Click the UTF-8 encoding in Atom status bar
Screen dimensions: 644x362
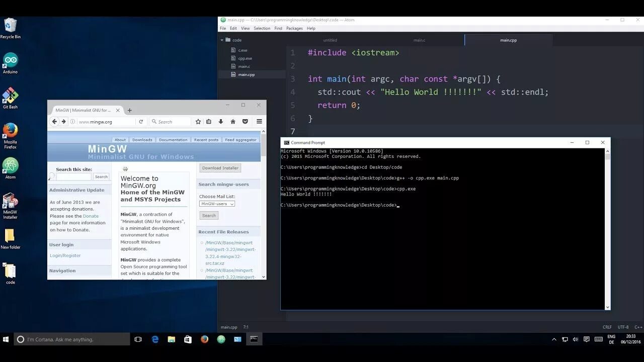coord(623,327)
